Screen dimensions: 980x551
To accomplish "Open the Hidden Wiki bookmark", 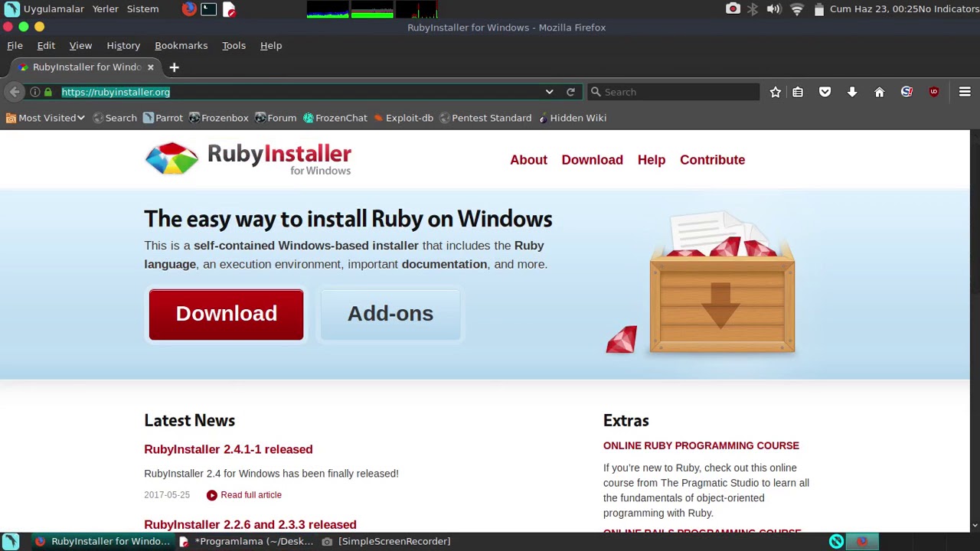I will [x=573, y=118].
